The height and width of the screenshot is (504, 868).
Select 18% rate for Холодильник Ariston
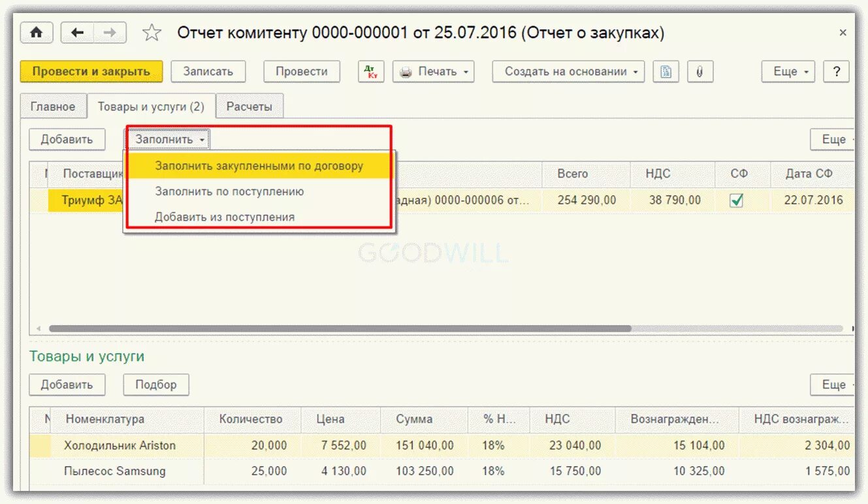coord(499,446)
